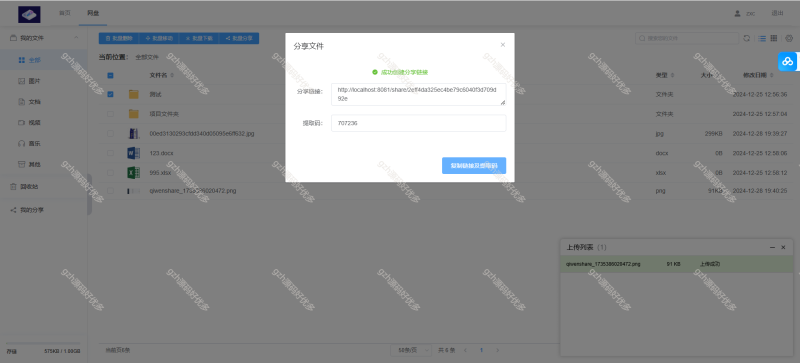Click file name 123.docx
The width and height of the screenshot is (800, 363).
[161, 153]
